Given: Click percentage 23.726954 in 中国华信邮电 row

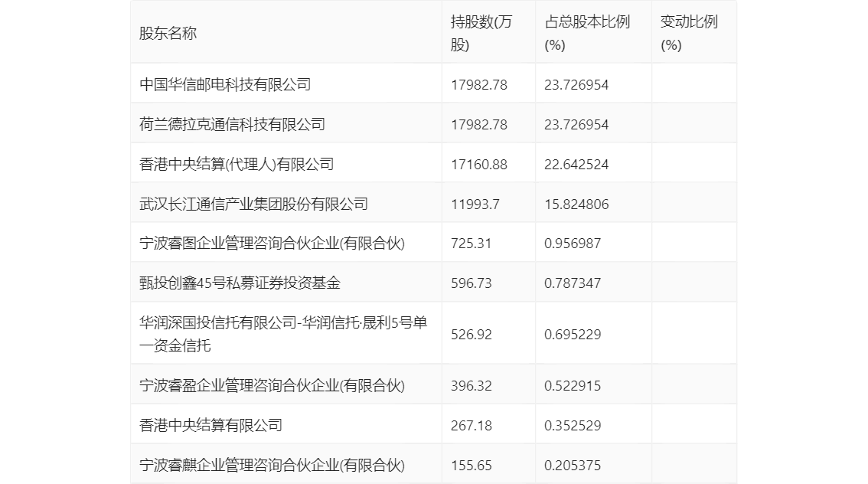Looking at the screenshot, I should pos(576,85).
